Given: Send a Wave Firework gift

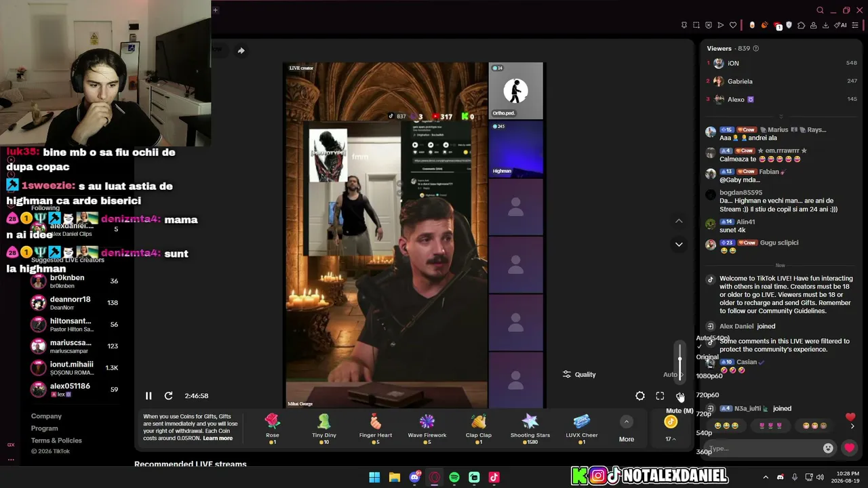Looking at the screenshot, I should tap(427, 428).
